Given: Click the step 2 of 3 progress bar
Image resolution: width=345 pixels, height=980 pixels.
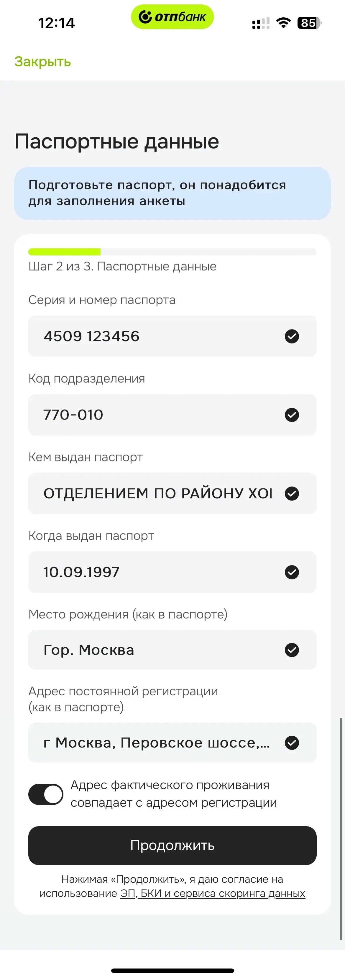Looking at the screenshot, I should point(172,252).
